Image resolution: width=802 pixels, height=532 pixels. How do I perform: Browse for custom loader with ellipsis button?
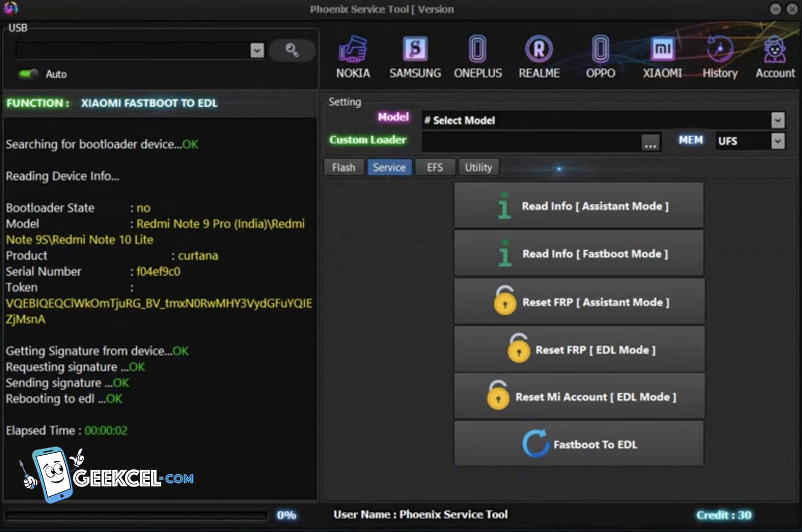650,142
